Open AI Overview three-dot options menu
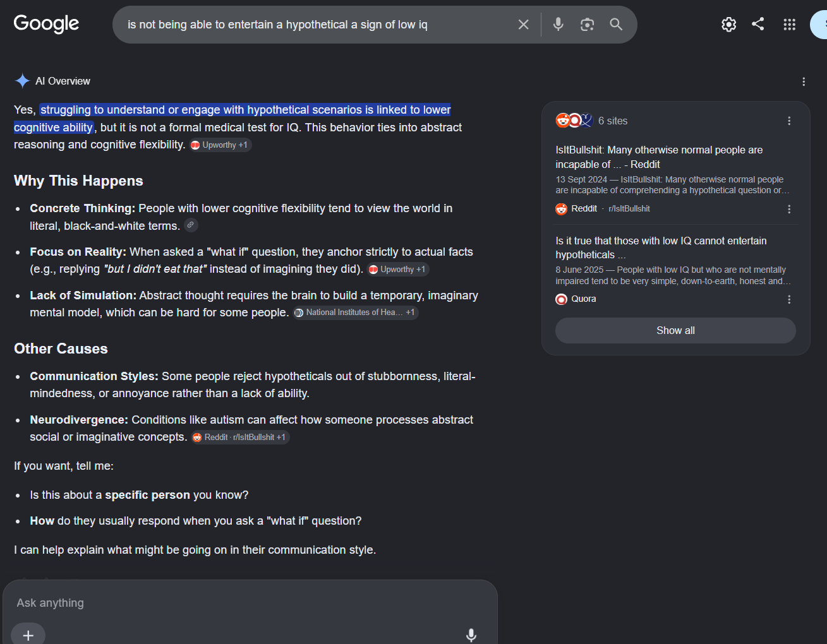Viewport: 827px width, 644px height. (804, 81)
